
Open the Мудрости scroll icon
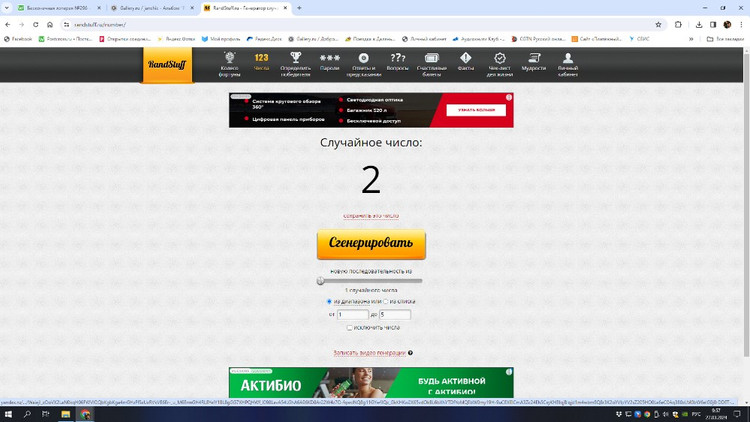pyautogui.click(x=534, y=60)
